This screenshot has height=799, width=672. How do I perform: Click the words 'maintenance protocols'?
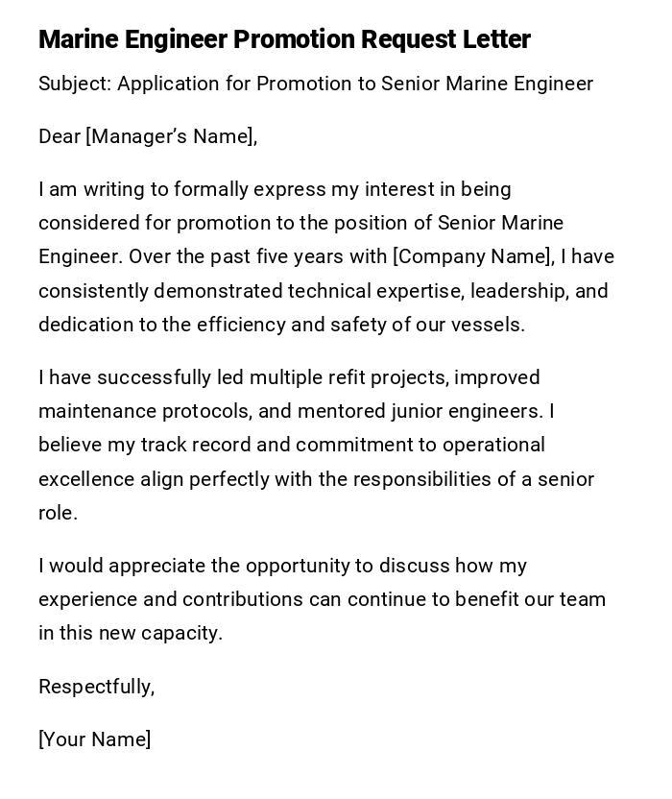pyautogui.click(x=144, y=411)
